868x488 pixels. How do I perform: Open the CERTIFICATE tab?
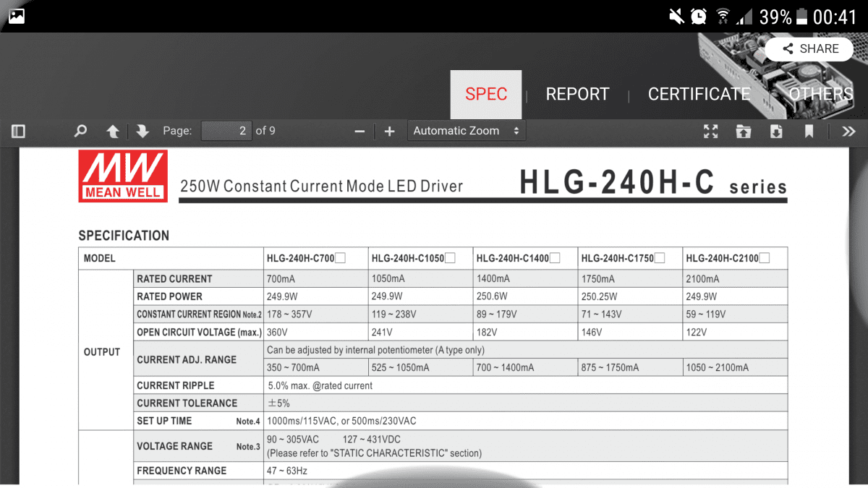click(x=699, y=94)
